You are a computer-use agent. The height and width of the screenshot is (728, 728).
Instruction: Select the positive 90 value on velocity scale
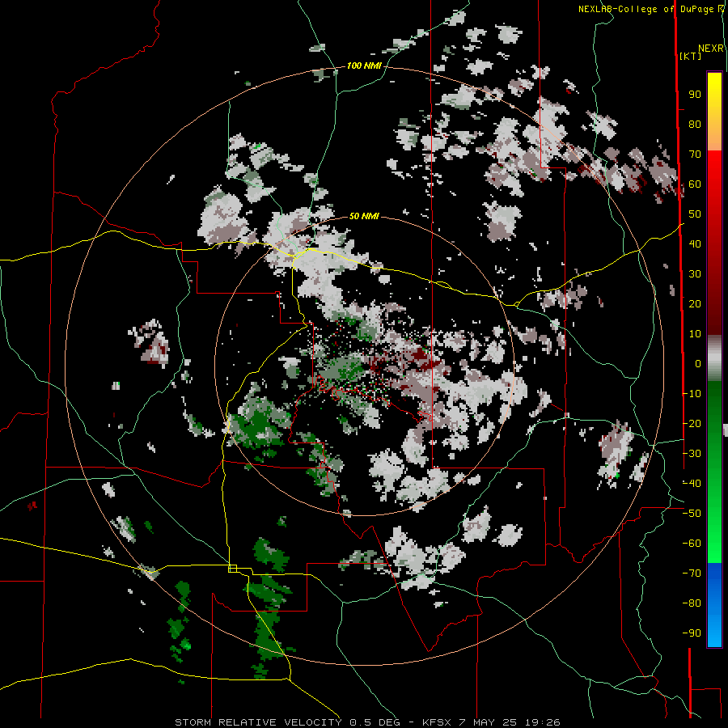(x=695, y=95)
